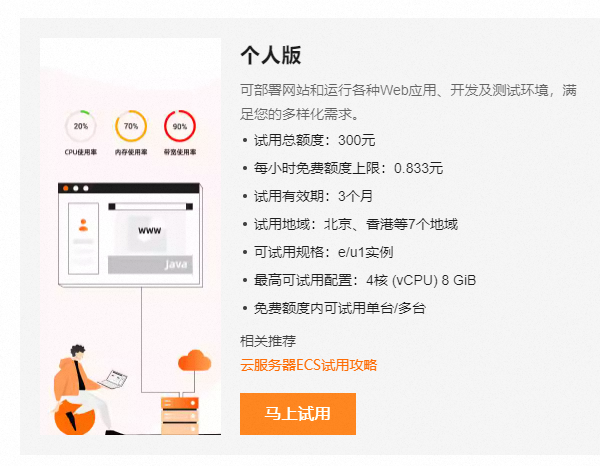Click the 70% memory usage gauge
The image size is (600, 466).
point(131,126)
